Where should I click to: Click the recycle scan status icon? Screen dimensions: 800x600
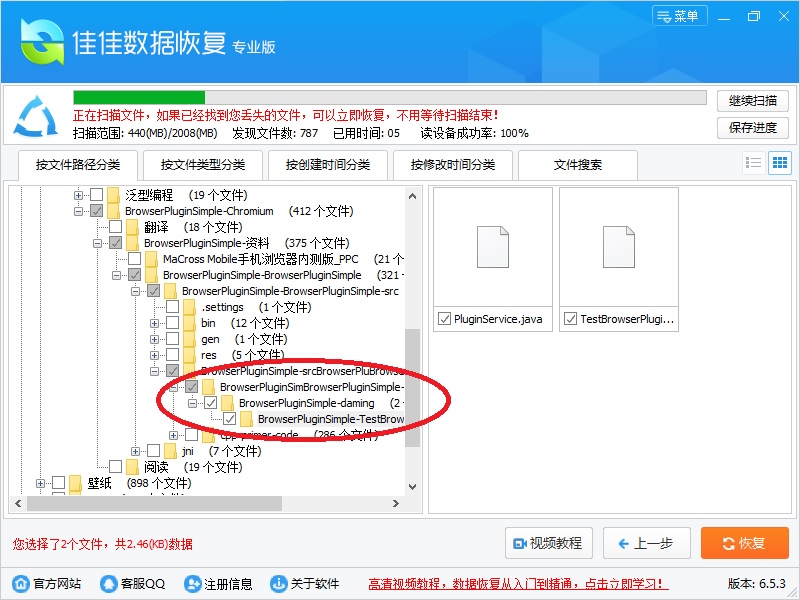[x=36, y=116]
